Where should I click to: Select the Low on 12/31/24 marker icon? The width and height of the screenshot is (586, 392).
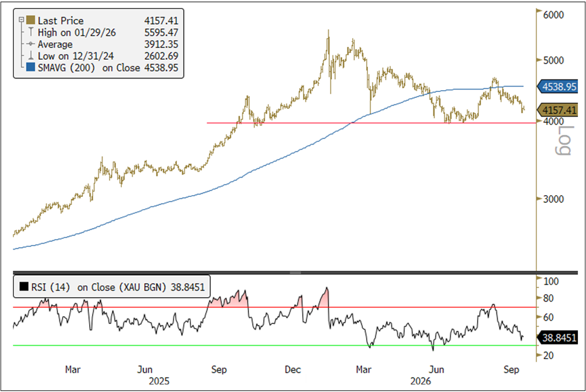[30, 56]
